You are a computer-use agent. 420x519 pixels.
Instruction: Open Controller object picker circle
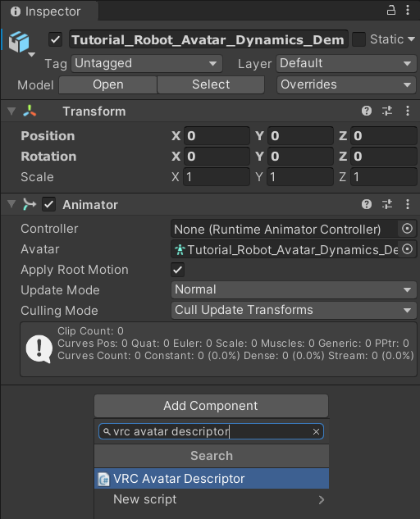[x=407, y=229]
